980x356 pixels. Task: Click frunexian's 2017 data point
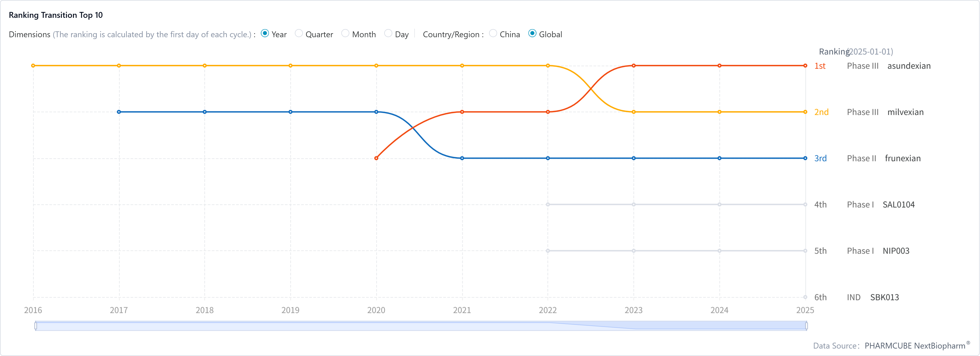pyautogui.click(x=119, y=112)
